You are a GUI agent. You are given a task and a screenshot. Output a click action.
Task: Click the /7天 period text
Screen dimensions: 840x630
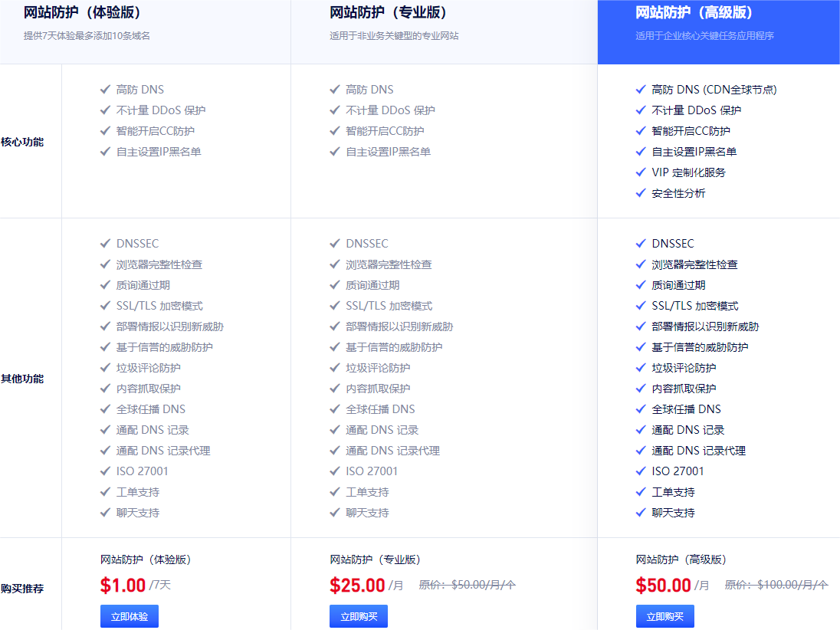pos(160,585)
